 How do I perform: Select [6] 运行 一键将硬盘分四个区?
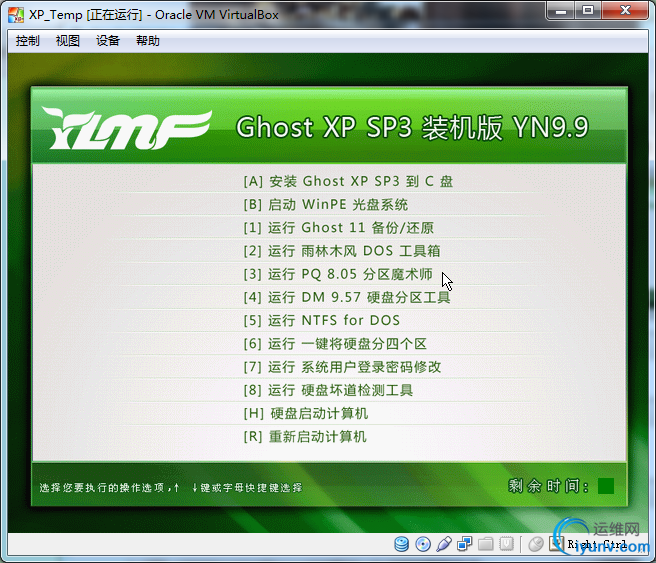335,344
